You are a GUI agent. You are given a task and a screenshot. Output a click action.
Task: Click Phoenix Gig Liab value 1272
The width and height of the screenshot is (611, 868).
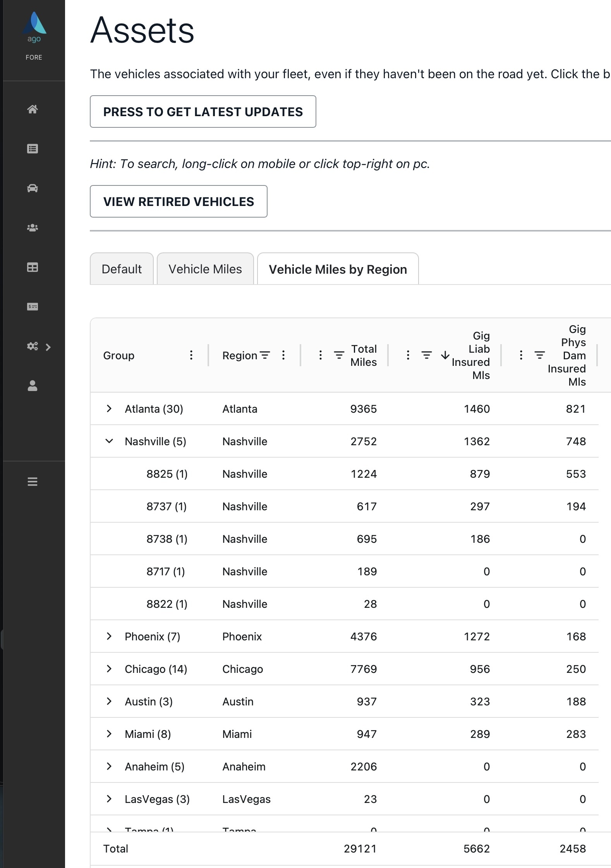pos(477,636)
